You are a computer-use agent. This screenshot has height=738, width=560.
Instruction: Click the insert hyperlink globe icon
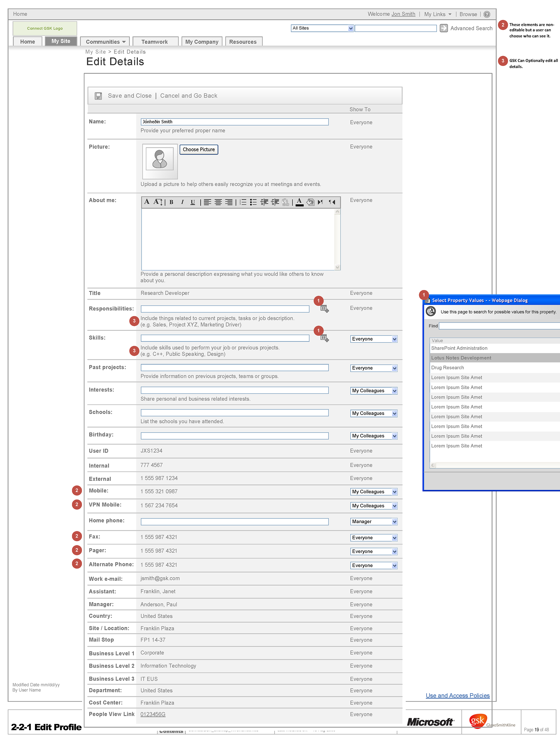tap(285, 202)
